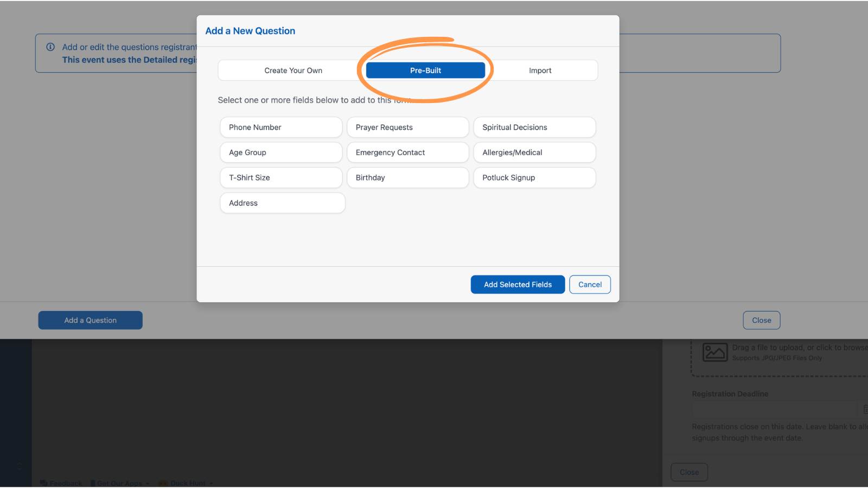
Task: Click Close below the Registration Deadline note
Action: click(689, 472)
